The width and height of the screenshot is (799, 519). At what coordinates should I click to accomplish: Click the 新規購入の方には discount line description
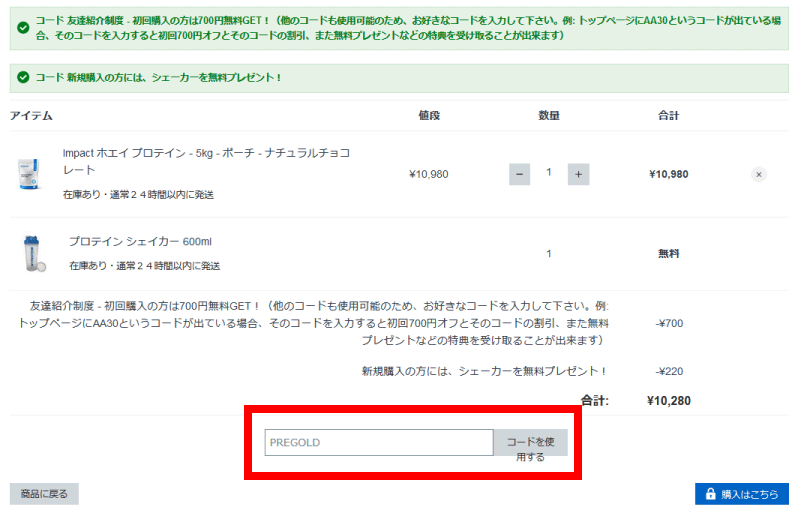click(484, 371)
